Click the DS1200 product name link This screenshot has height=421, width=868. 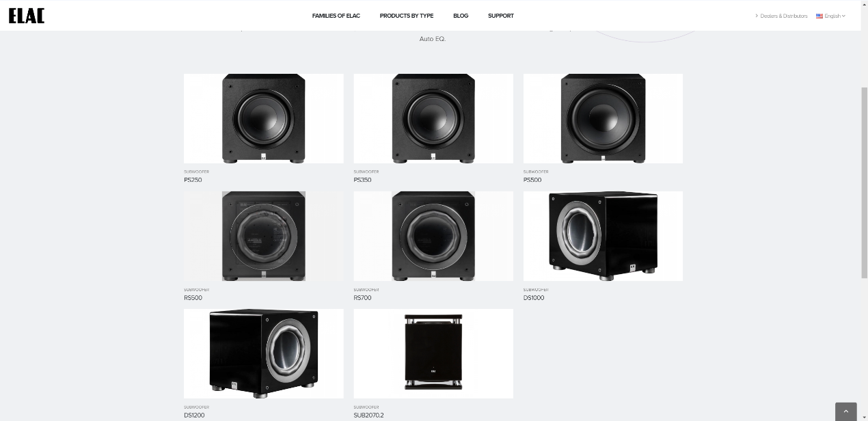pos(194,416)
